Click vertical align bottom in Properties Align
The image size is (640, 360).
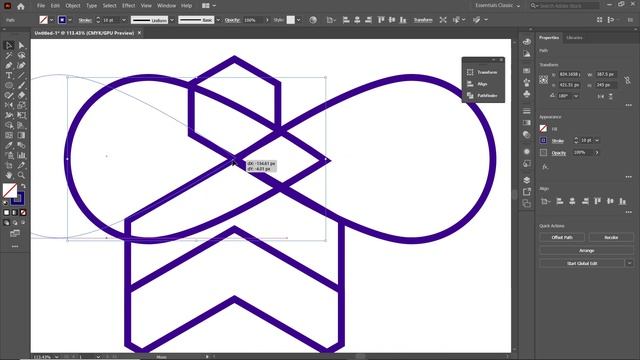tap(622, 201)
